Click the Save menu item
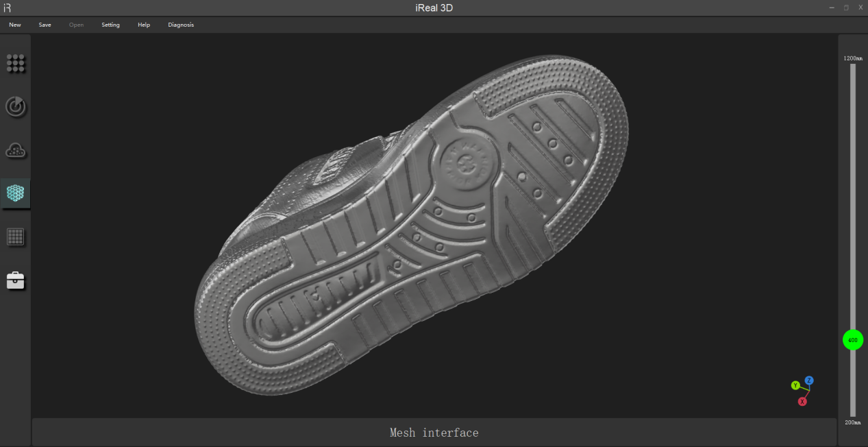Image resolution: width=868 pixels, height=447 pixels. [45, 25]
